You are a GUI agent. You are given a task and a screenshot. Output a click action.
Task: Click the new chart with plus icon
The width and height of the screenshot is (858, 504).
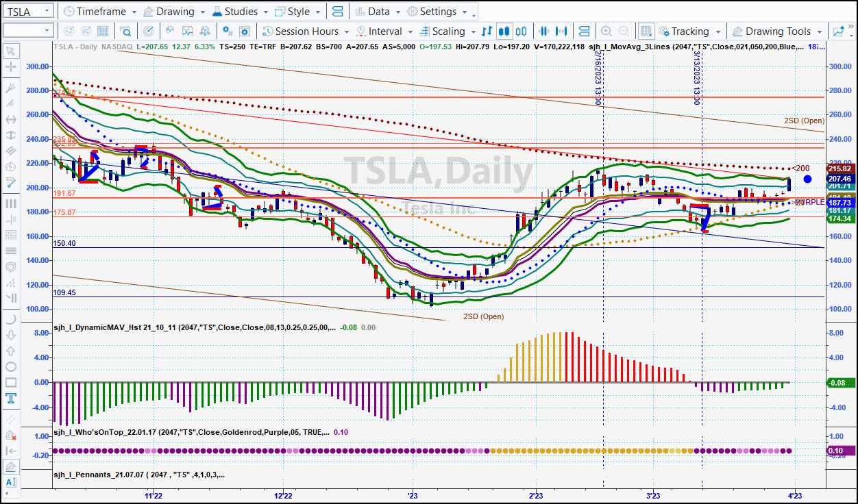tap(839, 31)
